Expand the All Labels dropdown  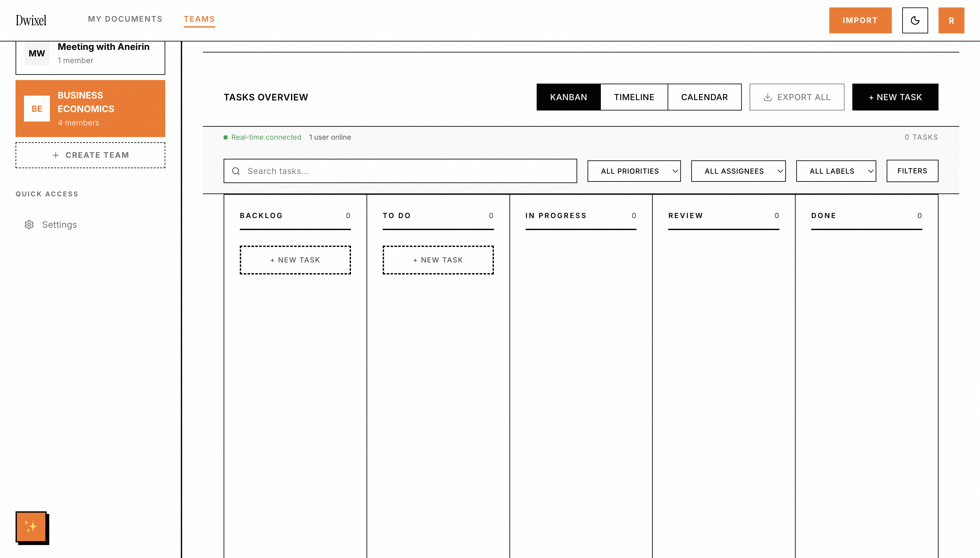(x=836, y=171)
